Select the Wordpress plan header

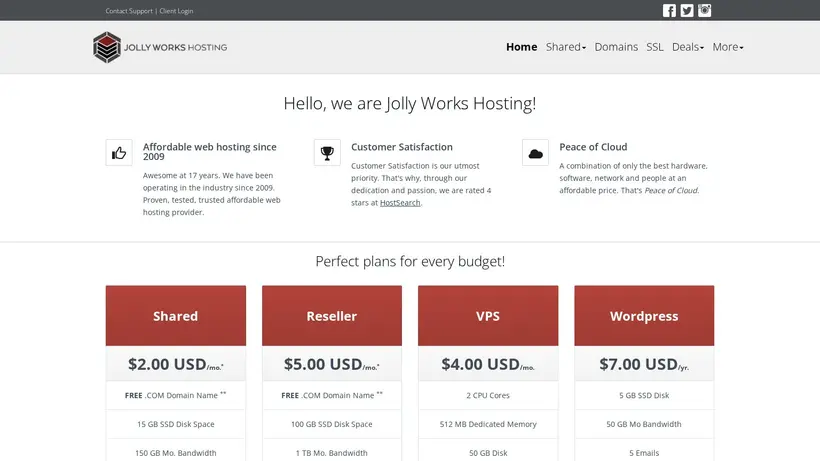click(644, 316)
